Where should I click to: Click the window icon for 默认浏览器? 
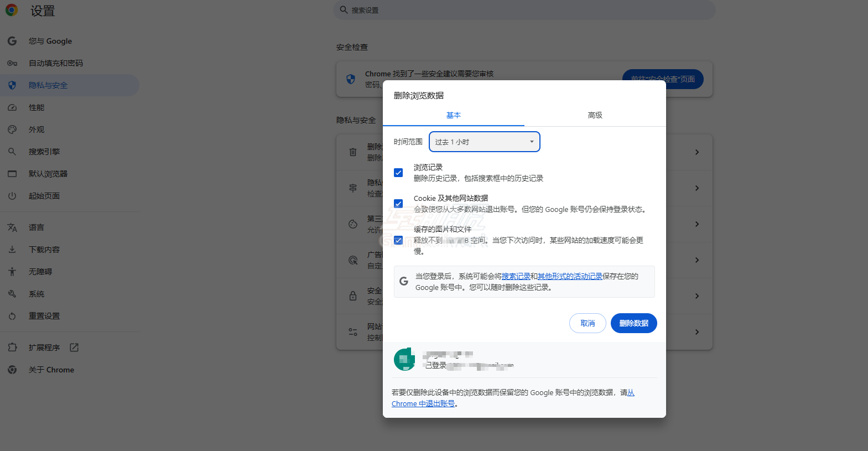pyautogui.click(x=12, y=174)
